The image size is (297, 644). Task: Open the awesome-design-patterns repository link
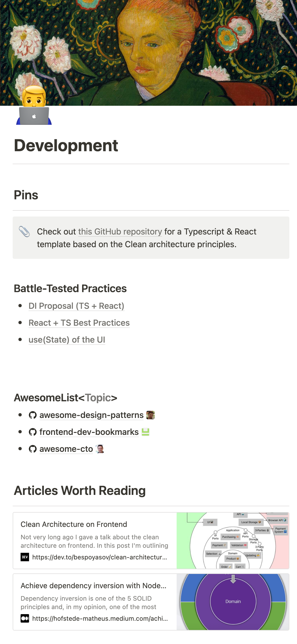coord(91,415)
